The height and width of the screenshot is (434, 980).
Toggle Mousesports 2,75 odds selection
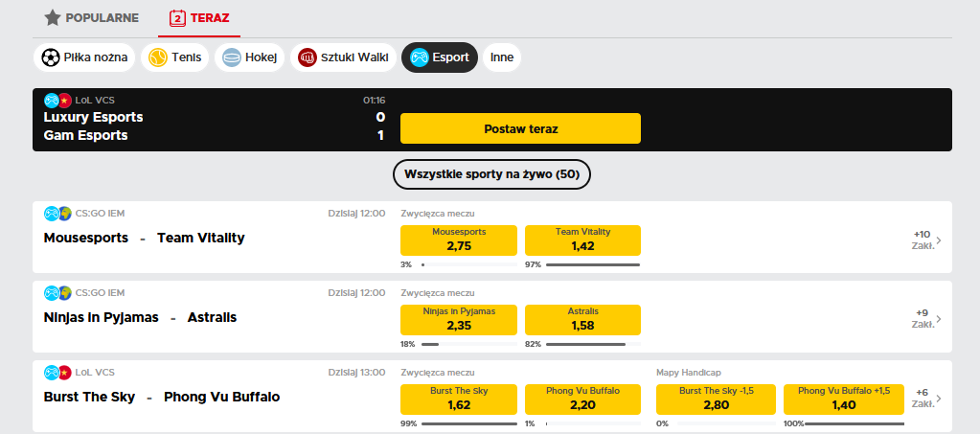coord(459,240)
